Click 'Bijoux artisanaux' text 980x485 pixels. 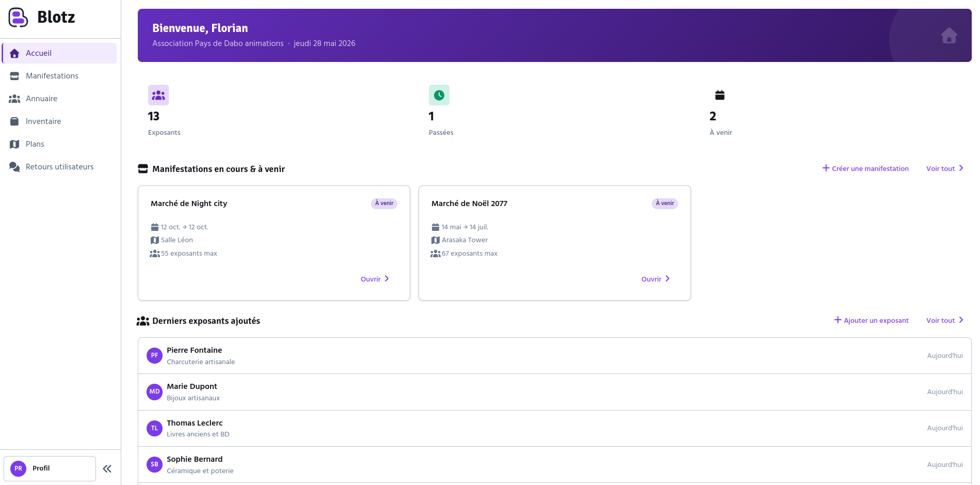click(x=193, y=398)
